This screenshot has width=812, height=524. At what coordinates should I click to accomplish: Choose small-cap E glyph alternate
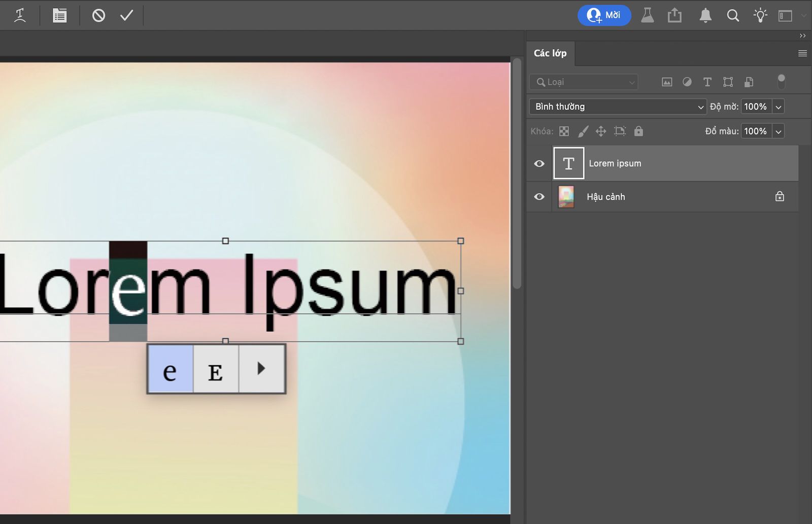216,369
